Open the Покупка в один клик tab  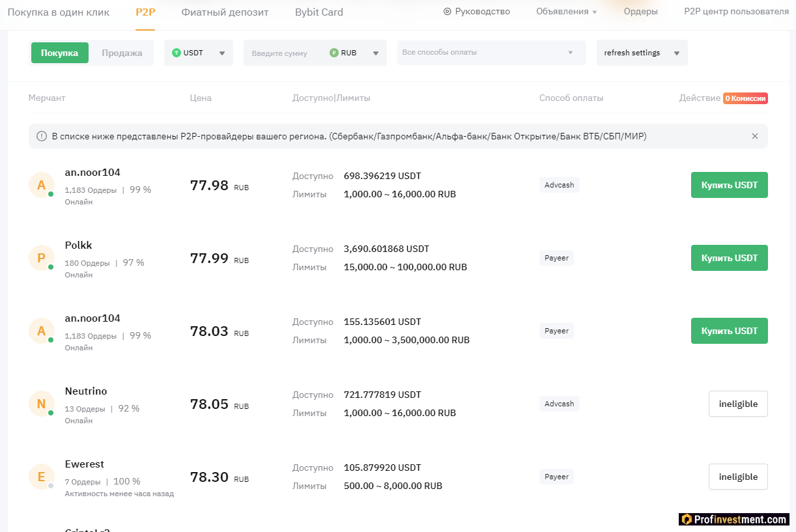pyautogui.click(x=59, y=12)
